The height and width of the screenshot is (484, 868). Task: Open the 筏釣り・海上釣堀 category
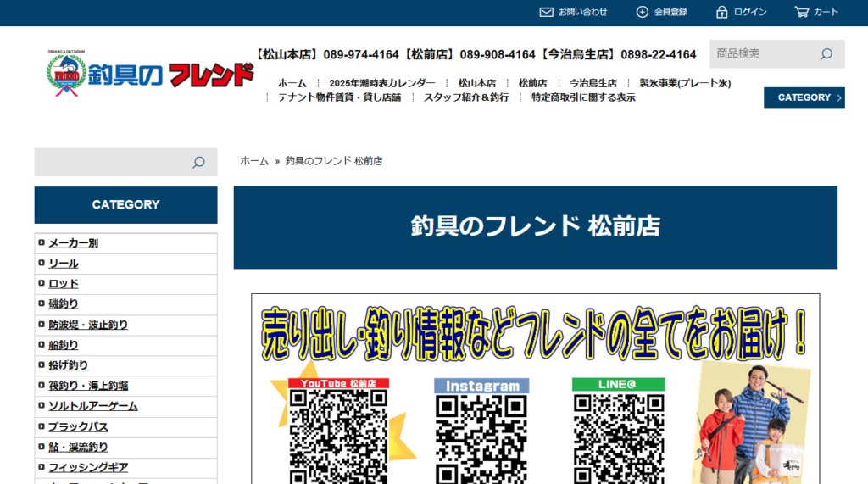click(88, 386)
